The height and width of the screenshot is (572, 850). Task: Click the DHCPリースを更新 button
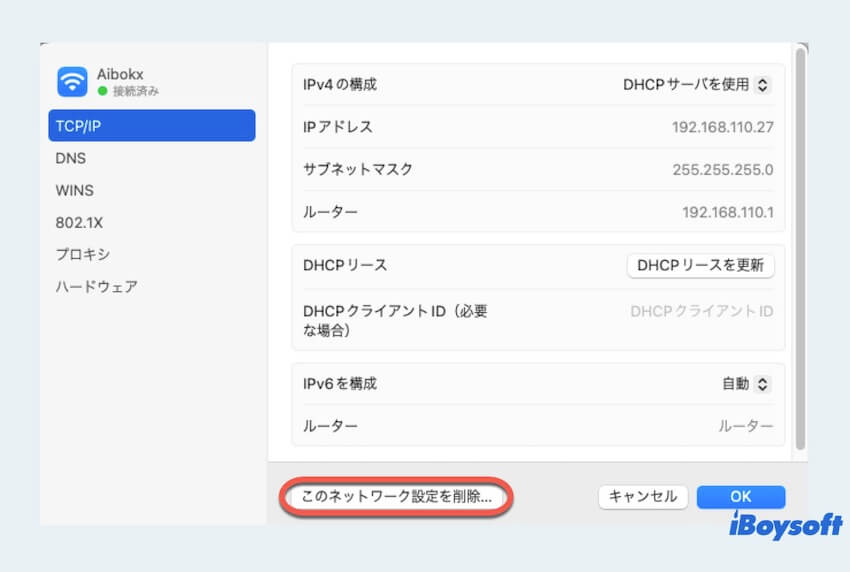click(699, 265)
